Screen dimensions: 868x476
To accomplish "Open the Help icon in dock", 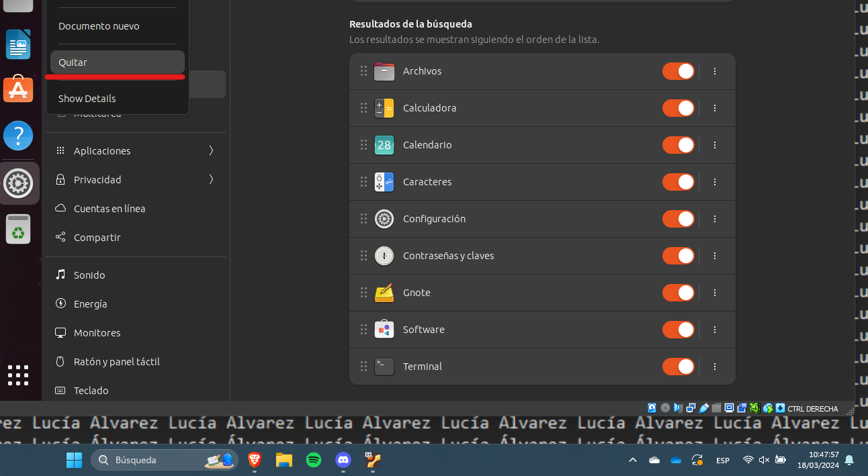I will (x=18, y=136).
